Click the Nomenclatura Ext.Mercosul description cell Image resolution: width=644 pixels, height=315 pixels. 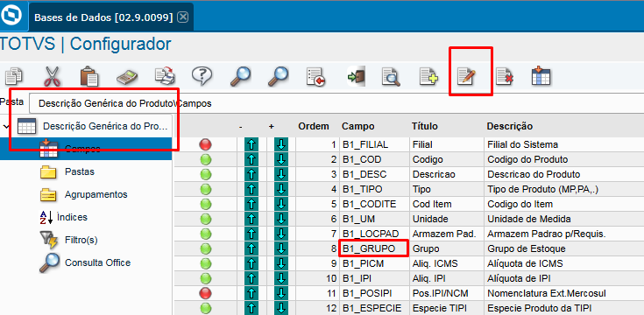(564, 293)
